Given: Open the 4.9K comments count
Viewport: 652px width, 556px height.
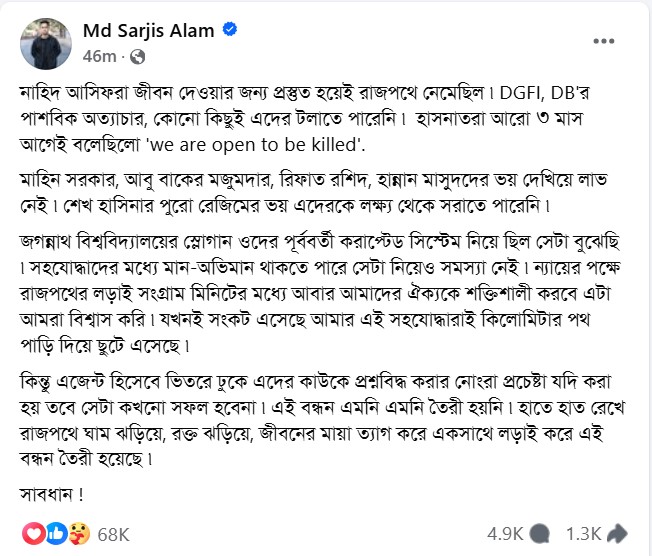Looking at the screenshot, I should 506,534.
